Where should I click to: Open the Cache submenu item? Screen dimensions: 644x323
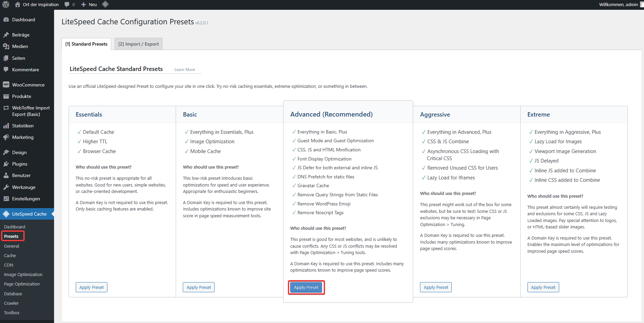click(x=10, y=255)
